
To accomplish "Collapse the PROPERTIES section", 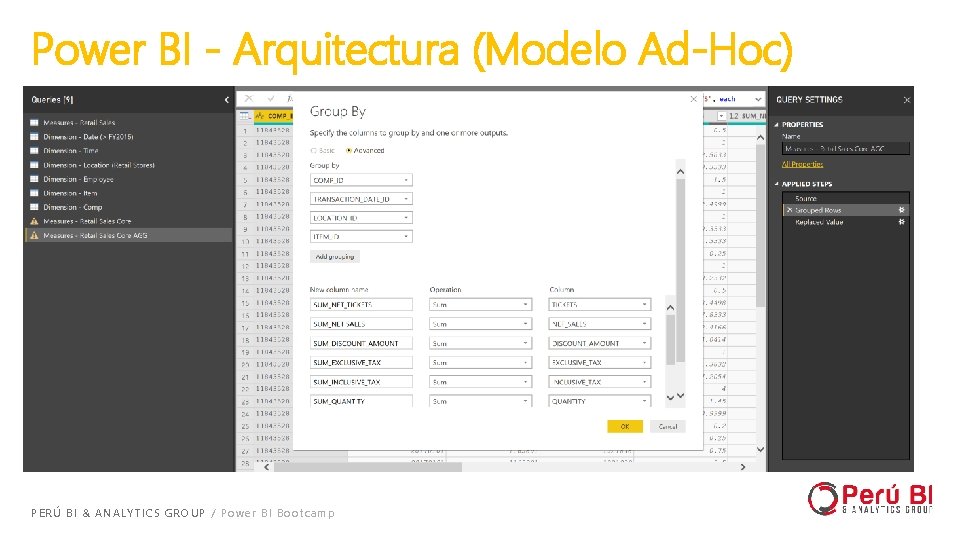I will click(776, 124).
